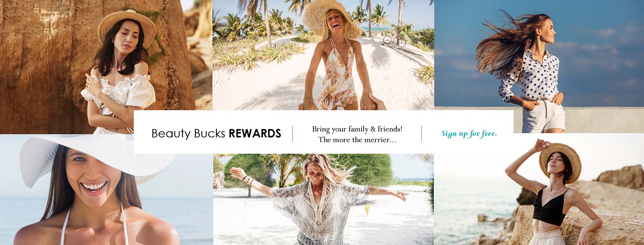This screenshot has height=245, width=644.
Task: Click the bicycle in the palm beach photo
Action: coord(394,39)
